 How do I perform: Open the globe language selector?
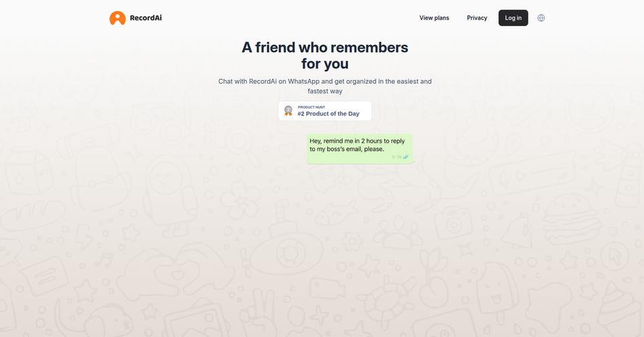[x=541, y=18]
